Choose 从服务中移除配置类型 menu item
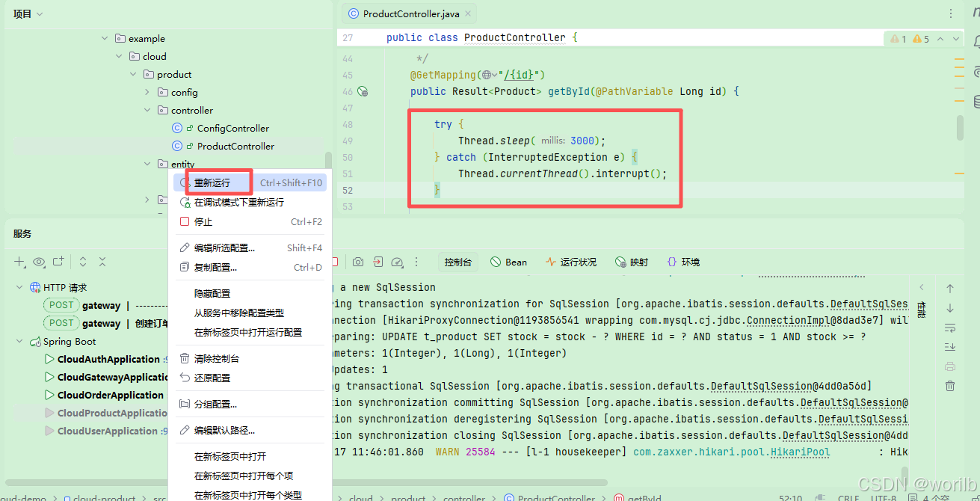980x501 pixels. point(250,313)
